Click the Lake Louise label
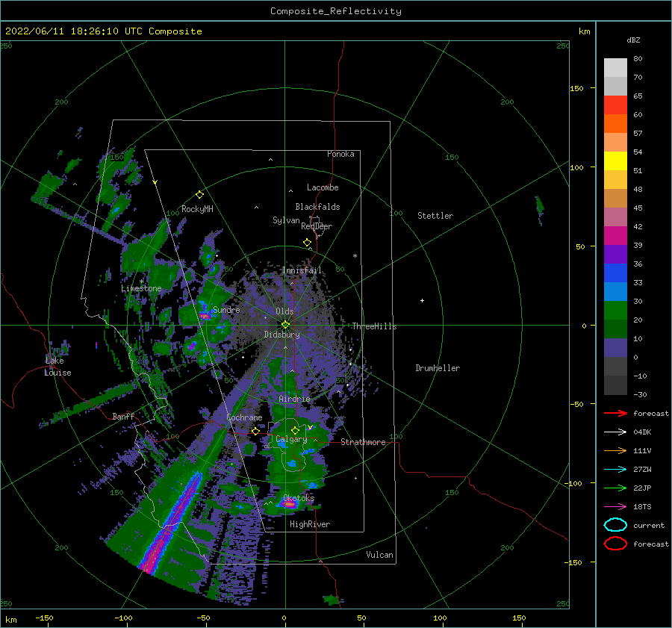Image resolution: width=672 pixels, height=628 pixels. pyautogui.click(x=57, y=367)
